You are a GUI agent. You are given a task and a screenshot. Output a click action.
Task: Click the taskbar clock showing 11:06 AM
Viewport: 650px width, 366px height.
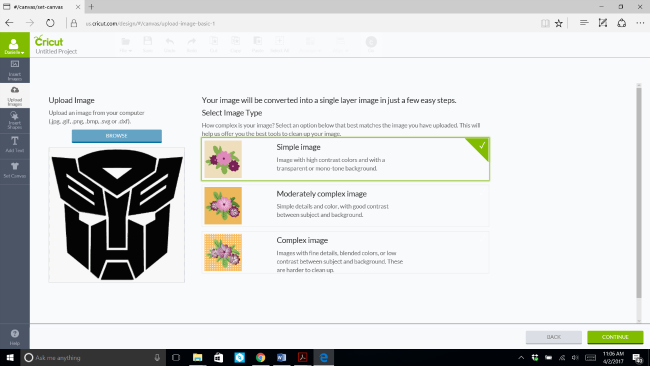613,357
